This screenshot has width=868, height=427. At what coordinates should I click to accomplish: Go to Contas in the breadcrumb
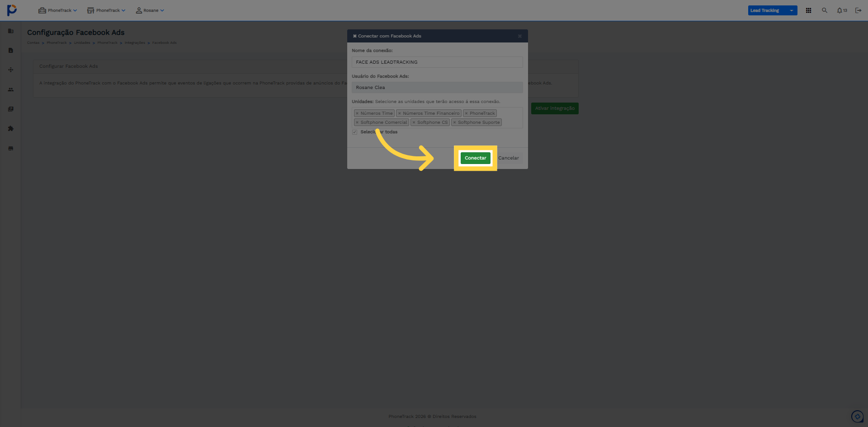[x=33, y=43]
